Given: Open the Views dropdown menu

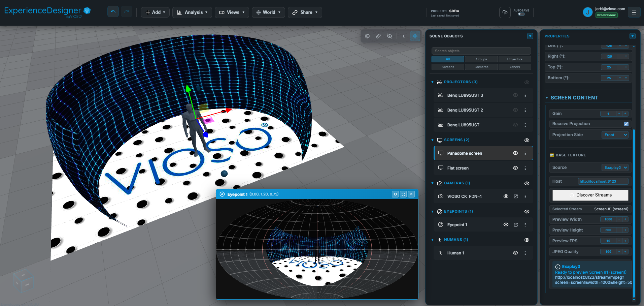Looking at the screenshot, I should tap(232, 12).
